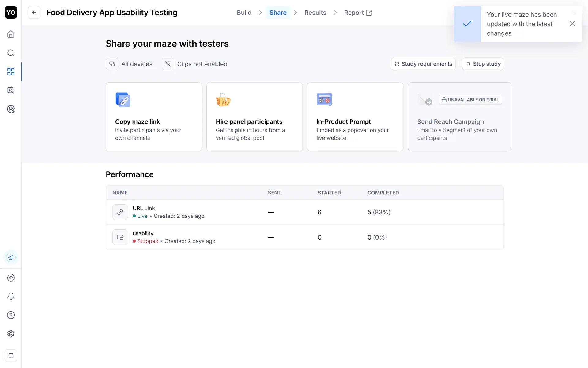
Task: Open the projects grid icon
Action: click(11, 72)
